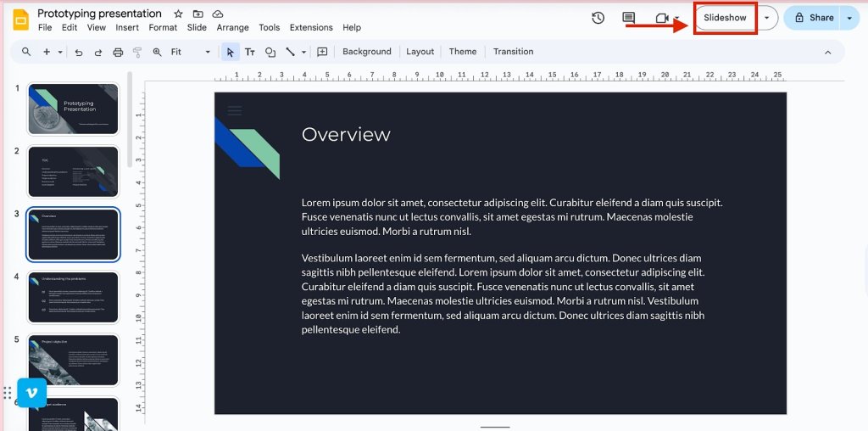Open the Format menu

point(163,27)
